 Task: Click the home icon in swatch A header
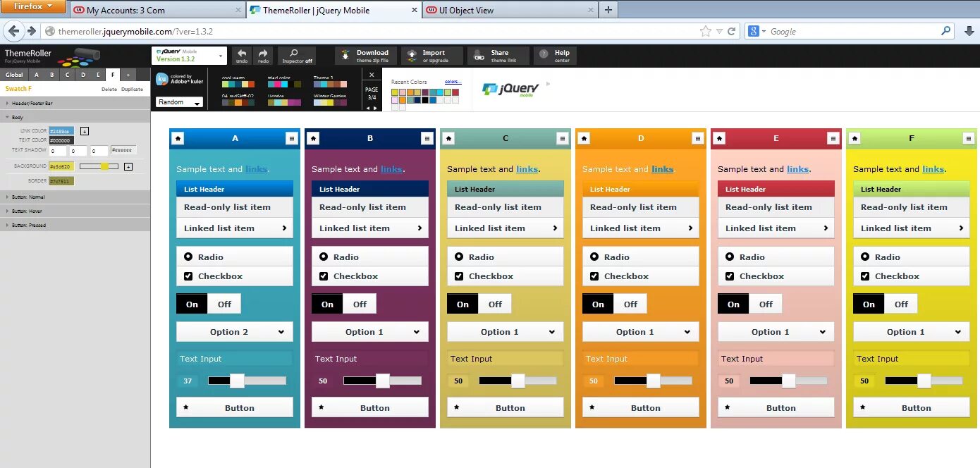click(178, 138)
